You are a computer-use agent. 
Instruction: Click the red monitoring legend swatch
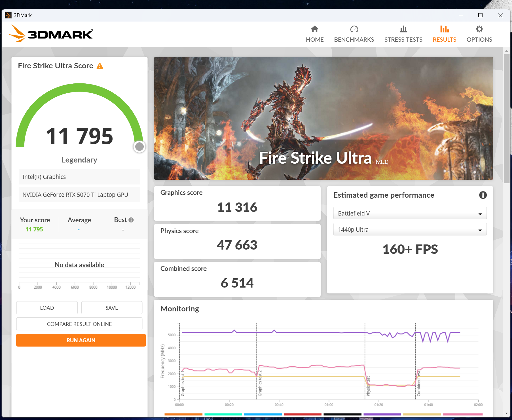tap(303, 414)
